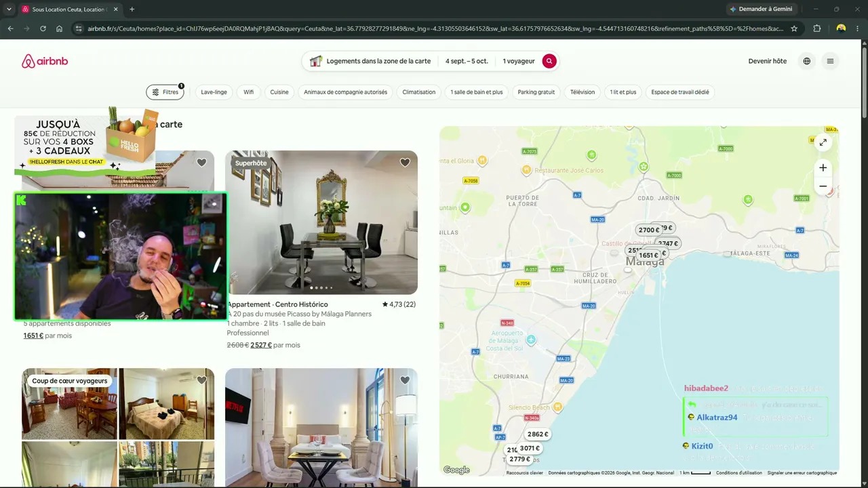Expand the map to full screen
Screen dimensions: 868x488
click(823, 142)
